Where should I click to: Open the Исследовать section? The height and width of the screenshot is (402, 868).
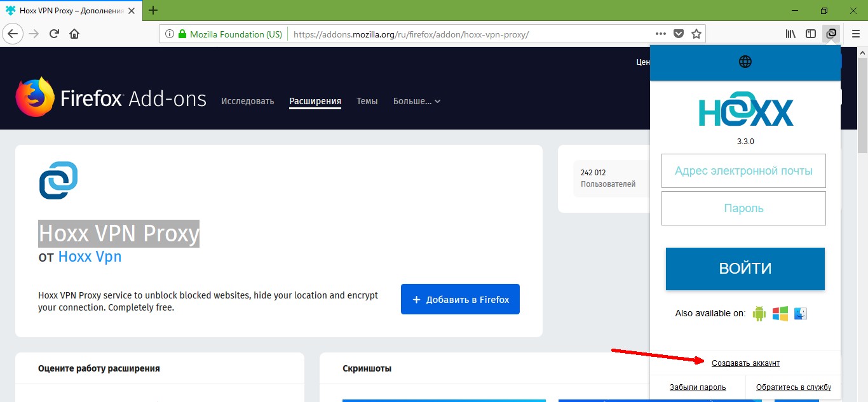[x=247, y=101]
